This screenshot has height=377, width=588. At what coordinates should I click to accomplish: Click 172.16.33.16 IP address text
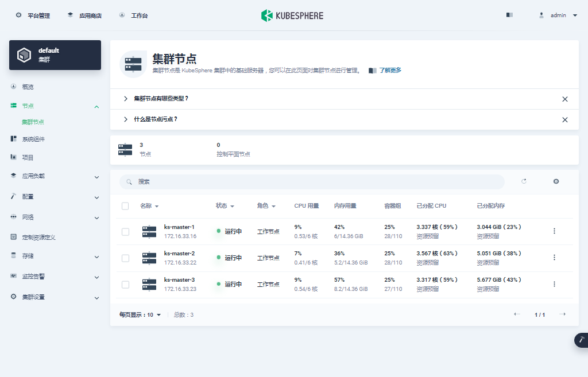click(180, 236)
